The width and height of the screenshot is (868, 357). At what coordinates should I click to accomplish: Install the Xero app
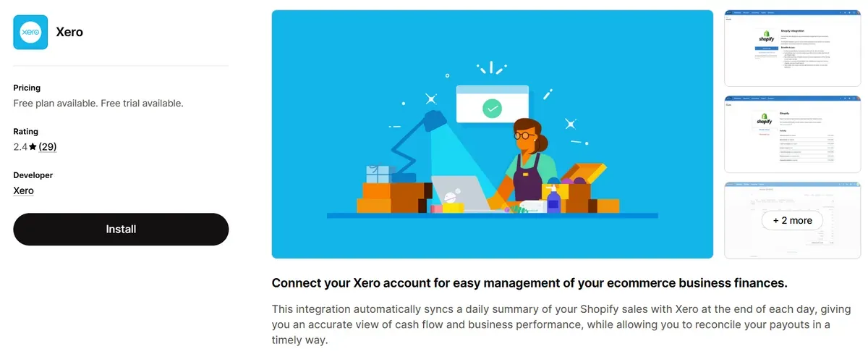point(121,229)
